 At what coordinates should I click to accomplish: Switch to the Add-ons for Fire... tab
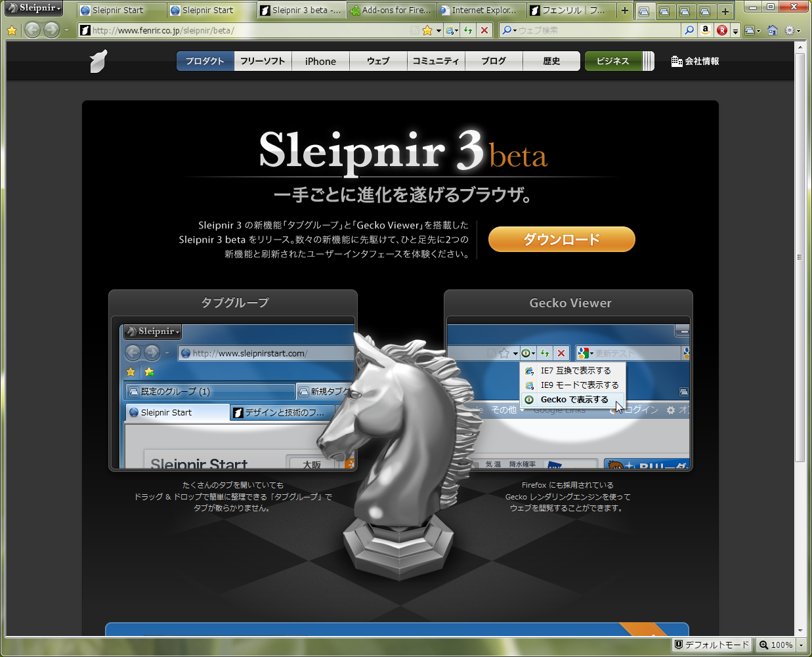[x=391, y=11]
